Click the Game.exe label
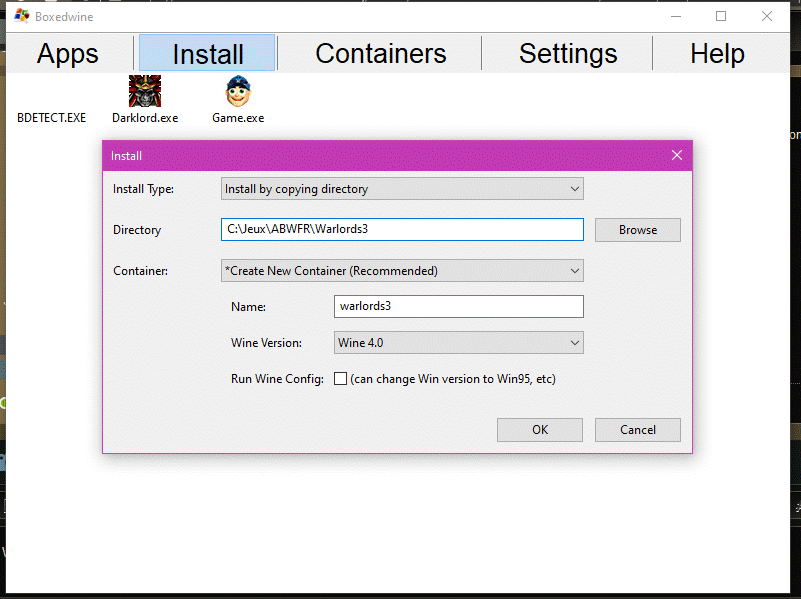801x599 pixels. [238, 118]
